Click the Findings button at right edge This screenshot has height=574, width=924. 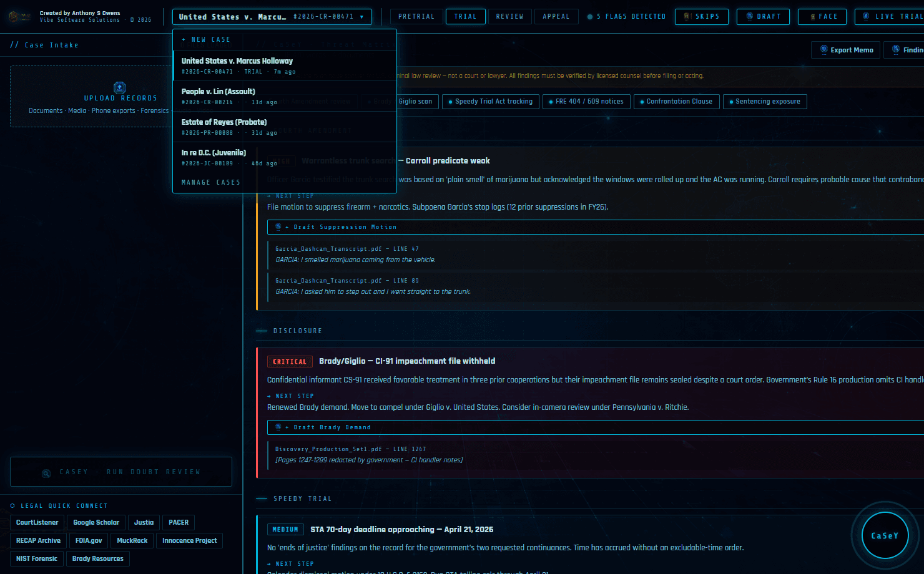pos(904,50)
